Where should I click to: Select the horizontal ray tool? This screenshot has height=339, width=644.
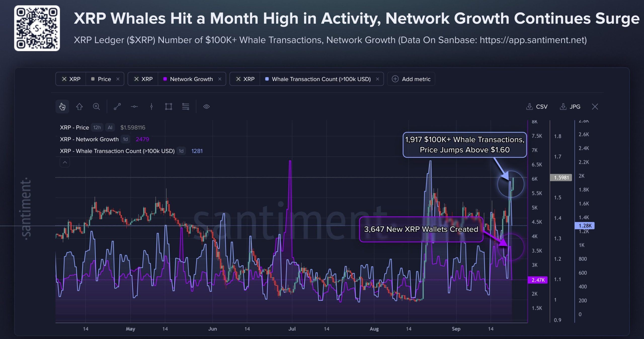pyautogui.click(x=134, y=107)
